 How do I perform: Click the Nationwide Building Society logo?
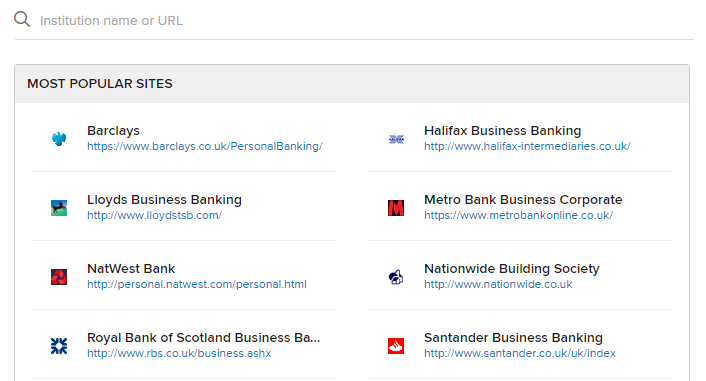tap(396, 277)
